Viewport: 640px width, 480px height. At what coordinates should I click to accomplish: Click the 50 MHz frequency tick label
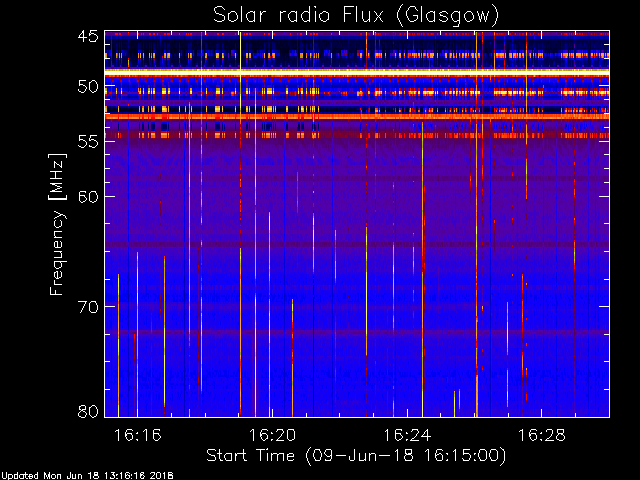88,87
